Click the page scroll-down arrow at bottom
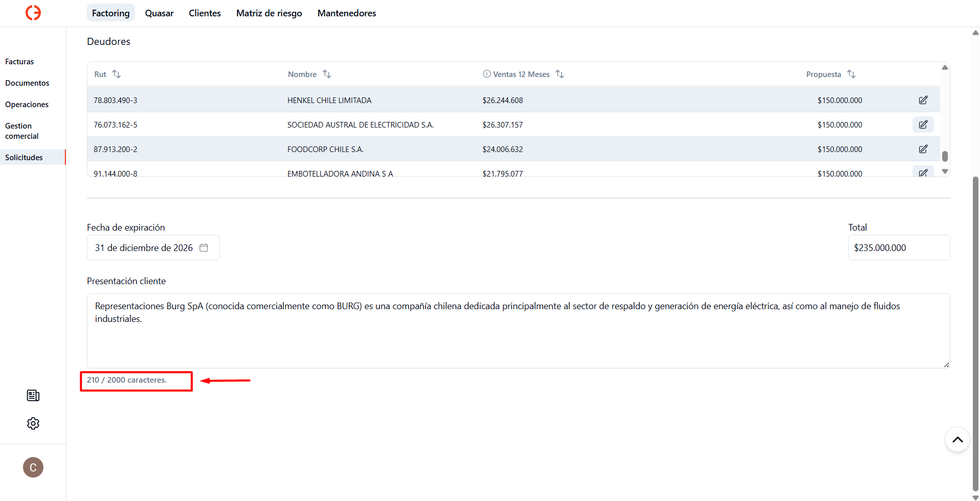This screenshot has width=980, height=501. 975,497
